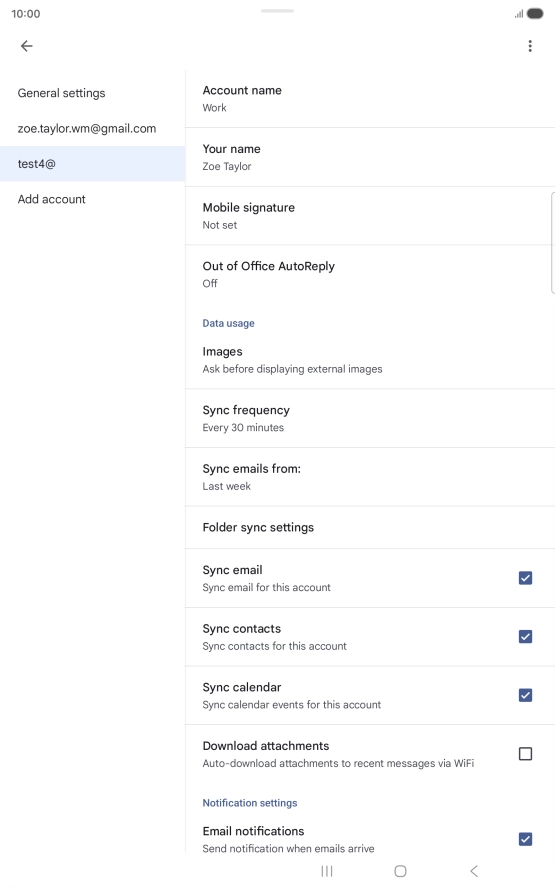The height and width of the screenshot is (888, 555).
Task: Tap the Android home navigation button
Action: tap(400, 871)
